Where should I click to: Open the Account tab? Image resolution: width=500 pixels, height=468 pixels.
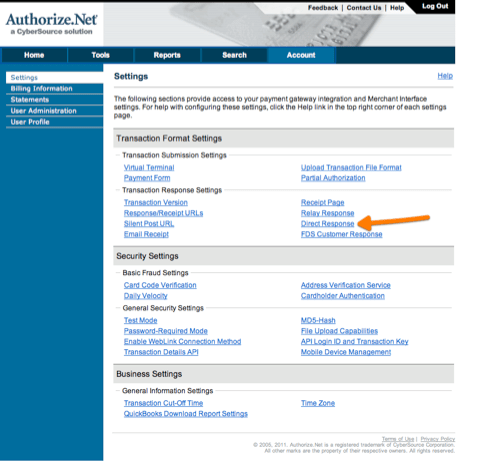coord(301,55)
